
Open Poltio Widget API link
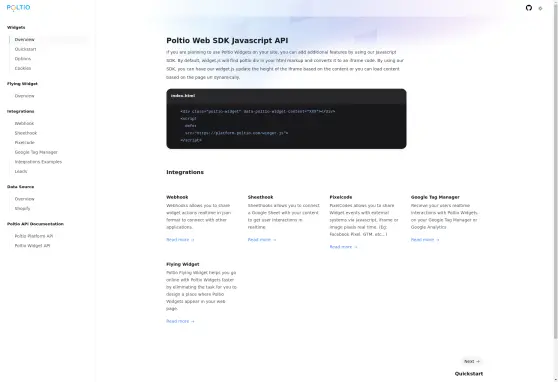click(32, 246)
